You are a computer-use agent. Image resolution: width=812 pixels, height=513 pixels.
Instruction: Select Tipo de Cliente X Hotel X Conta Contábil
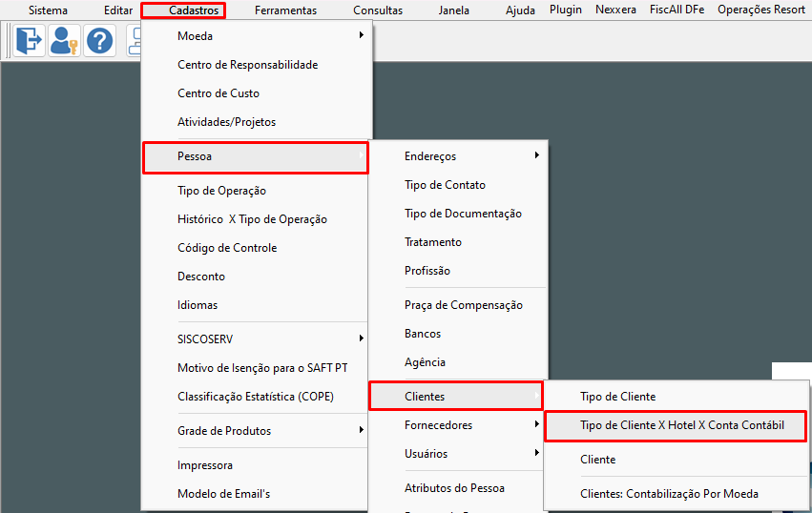(676, 426)
